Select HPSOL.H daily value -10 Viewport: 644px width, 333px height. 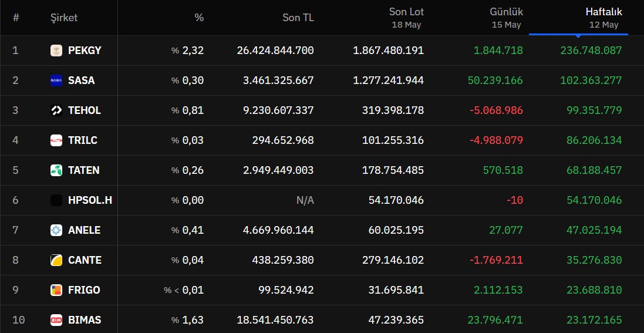pyautogui.click(x=515, y=200)
